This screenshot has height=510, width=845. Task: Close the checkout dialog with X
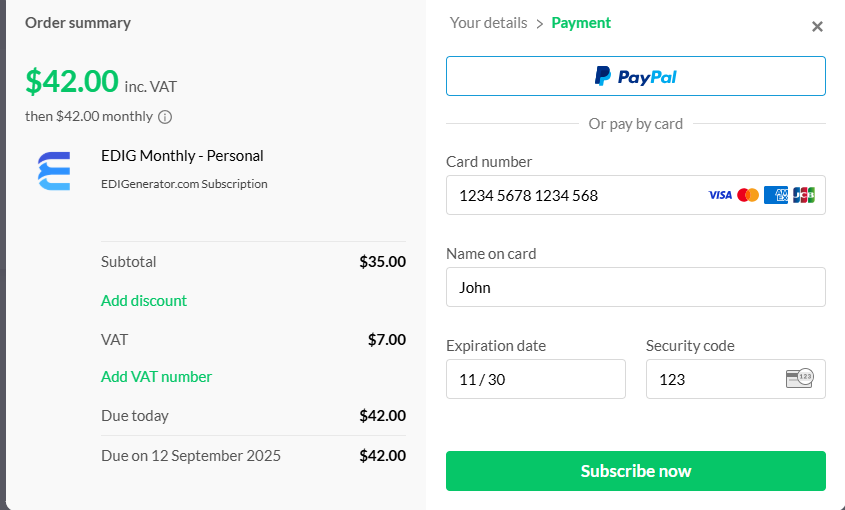(x=817, y=27)
